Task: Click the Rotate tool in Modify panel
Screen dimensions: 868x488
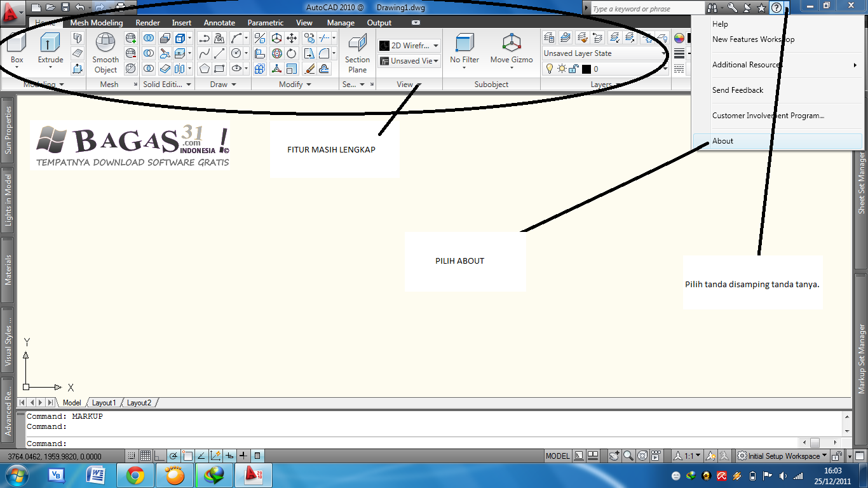Action: [292, 53]
